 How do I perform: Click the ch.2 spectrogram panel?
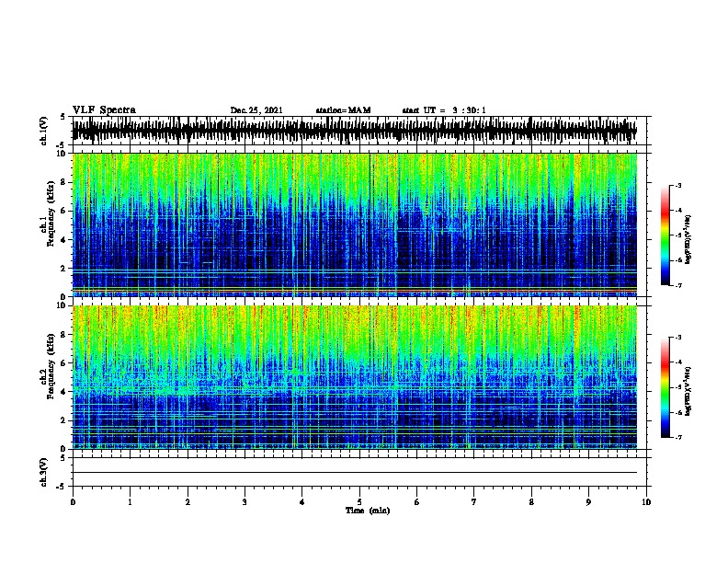tap(355, 377)
